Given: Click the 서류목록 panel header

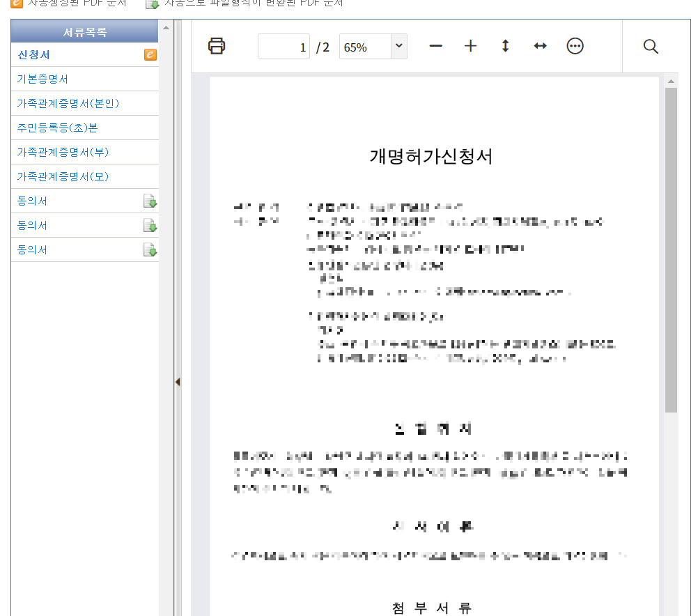Looking at the screenshot, I should [84, 32].
